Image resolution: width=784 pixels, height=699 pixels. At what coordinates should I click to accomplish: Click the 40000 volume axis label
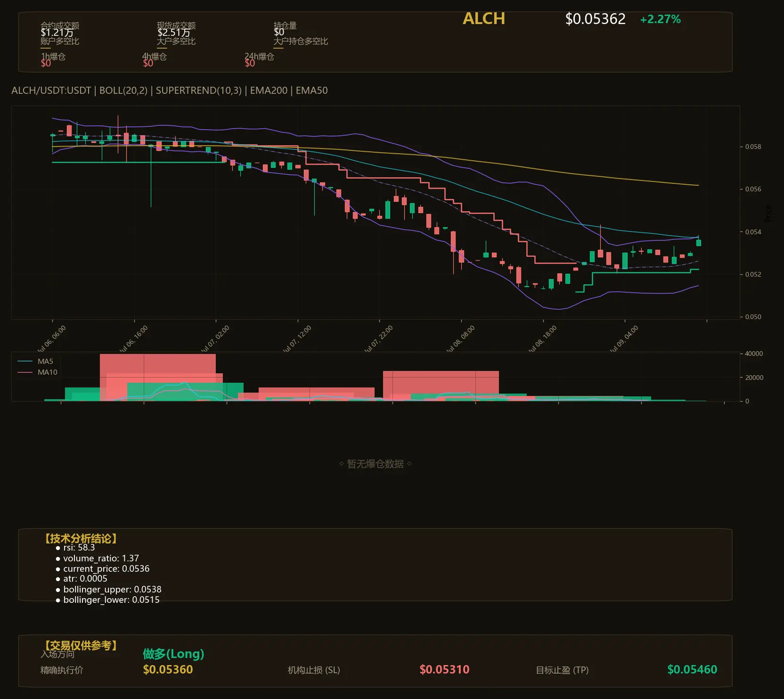(754, 354)
